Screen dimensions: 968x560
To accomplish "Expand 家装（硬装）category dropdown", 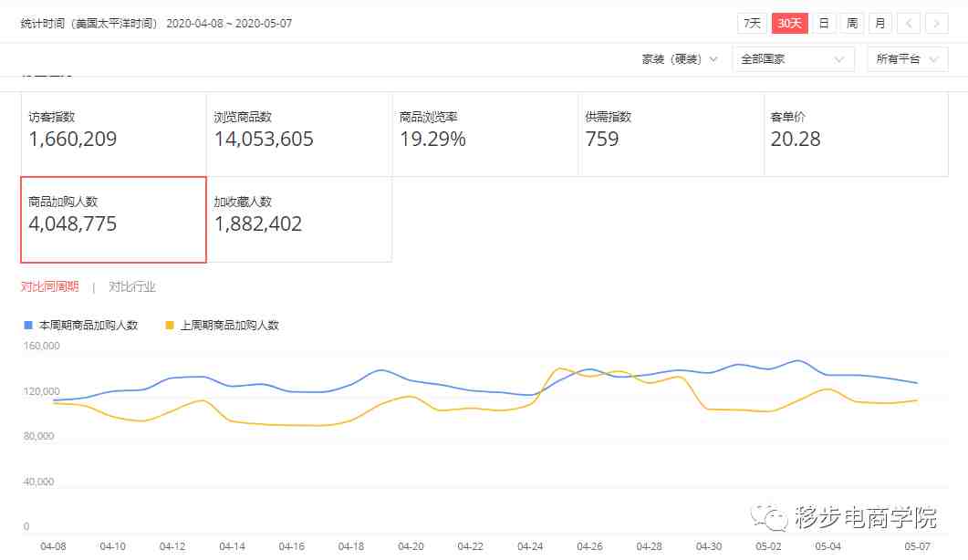I will coord(679,59).
